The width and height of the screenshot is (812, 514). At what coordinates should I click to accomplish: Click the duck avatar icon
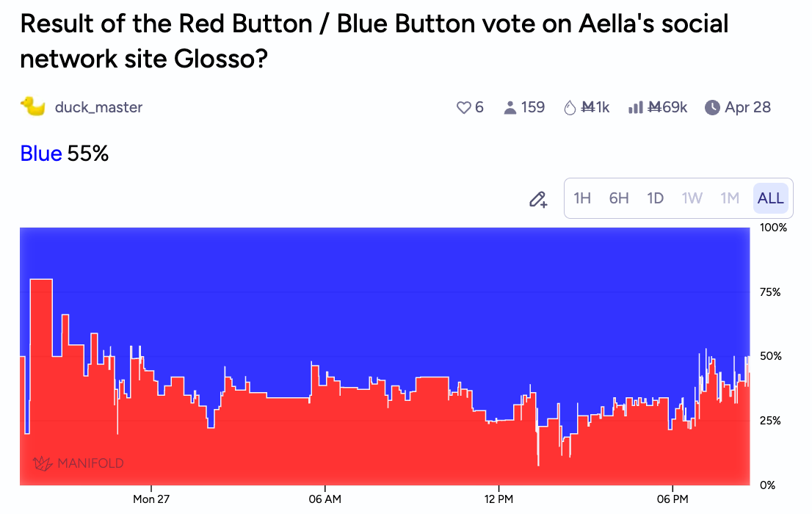[33, 107]
